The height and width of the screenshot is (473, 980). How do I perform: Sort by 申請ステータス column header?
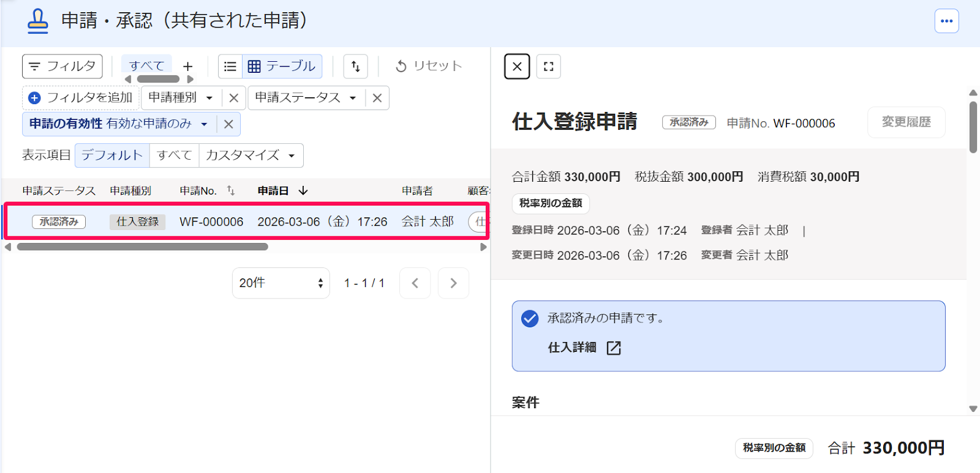(x=59, y=191)
